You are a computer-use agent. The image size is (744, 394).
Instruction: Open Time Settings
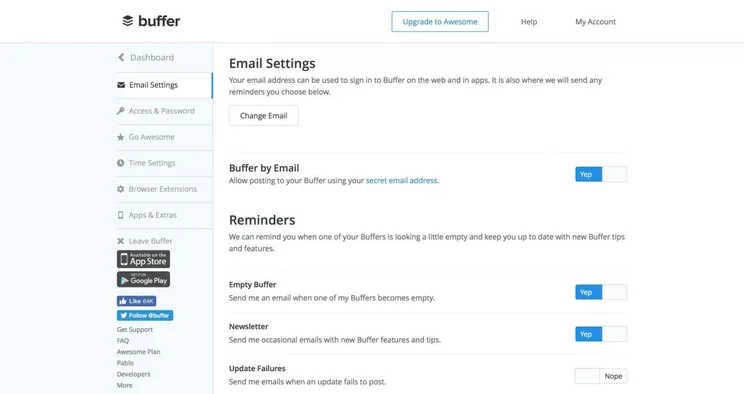[x=164, y=163]
